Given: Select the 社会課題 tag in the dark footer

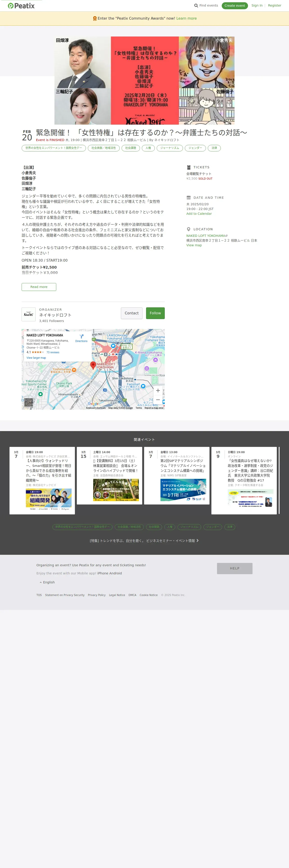Looking at the screenshot, I should pos(154,527).
